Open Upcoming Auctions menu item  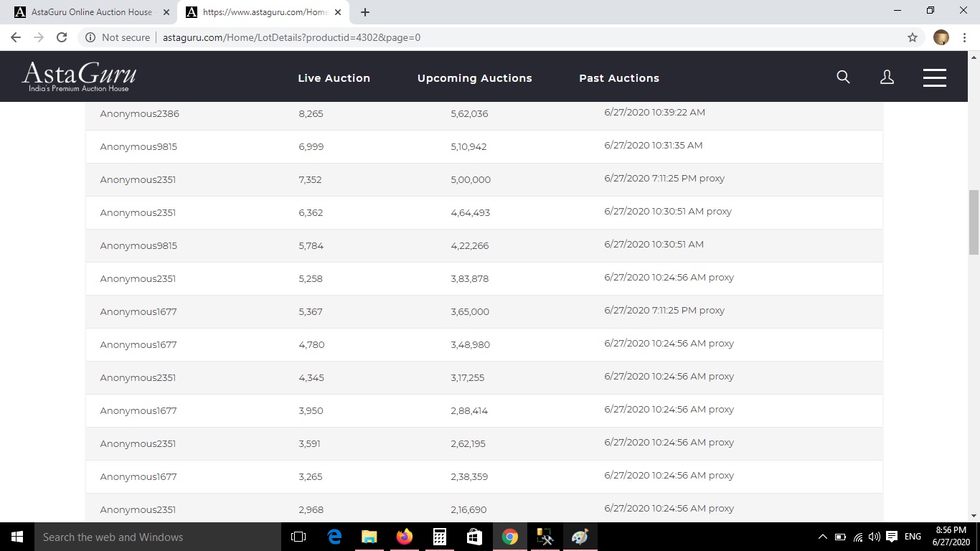(x=474, y=78)
